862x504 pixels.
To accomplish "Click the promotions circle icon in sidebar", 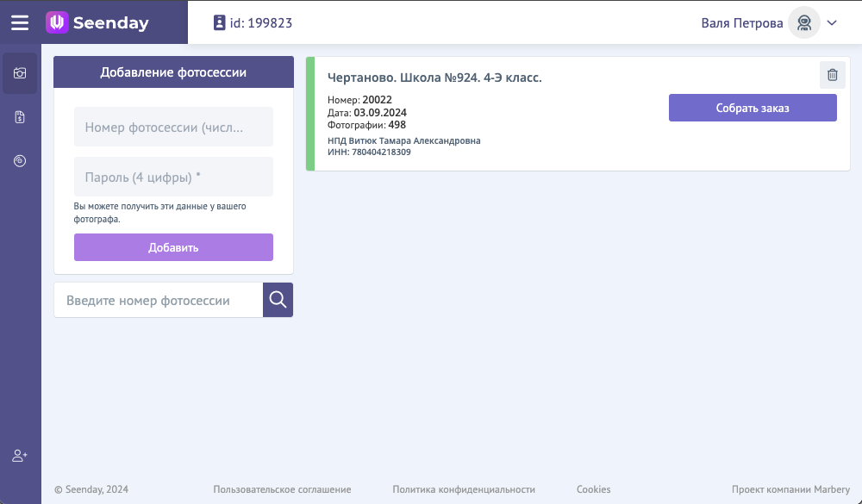I will click(x=19, y=160).
